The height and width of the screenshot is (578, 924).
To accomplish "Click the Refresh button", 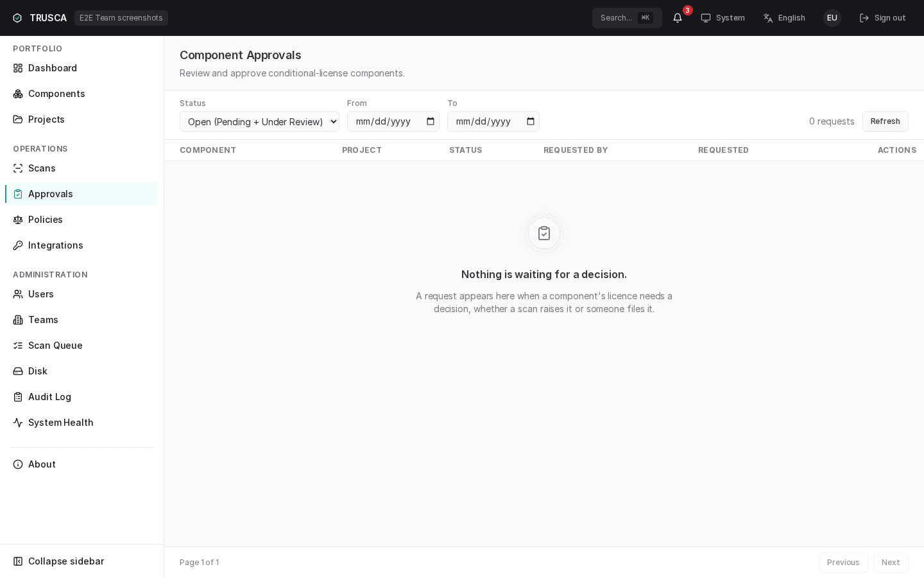I will pyautogui.click(x=886, y=121).
